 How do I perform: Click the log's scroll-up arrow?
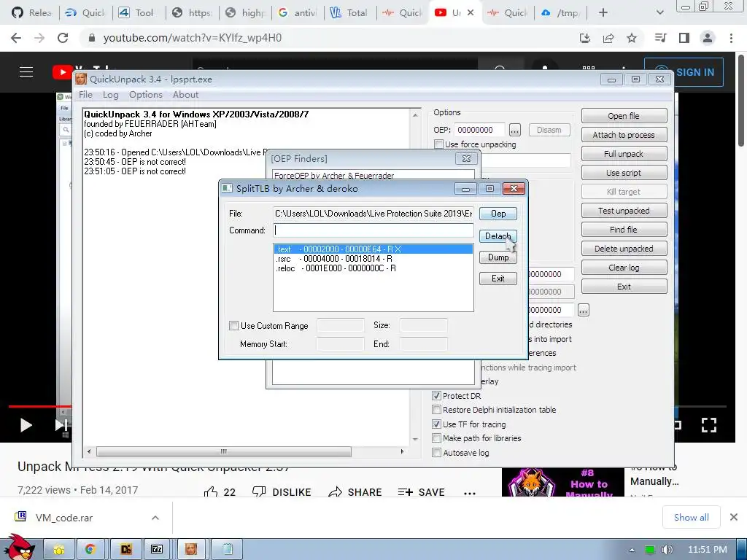[415, 114]
